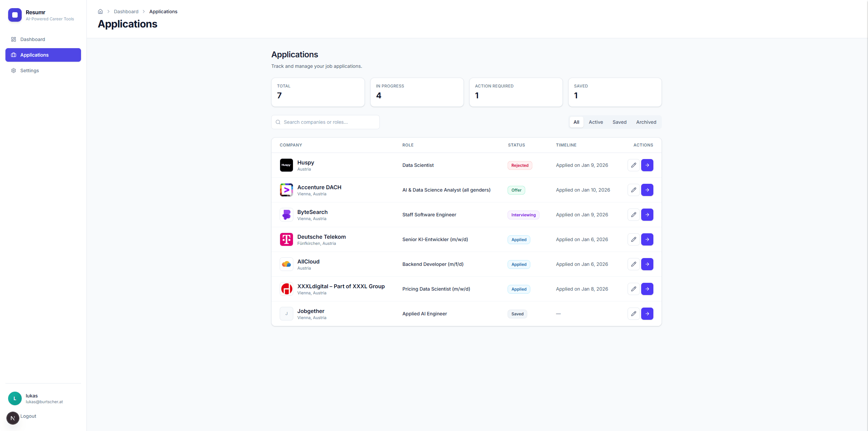This screenshot has height=431, width=868.
Task: Click the search companies or roles field
Action: tap(325, 122)
